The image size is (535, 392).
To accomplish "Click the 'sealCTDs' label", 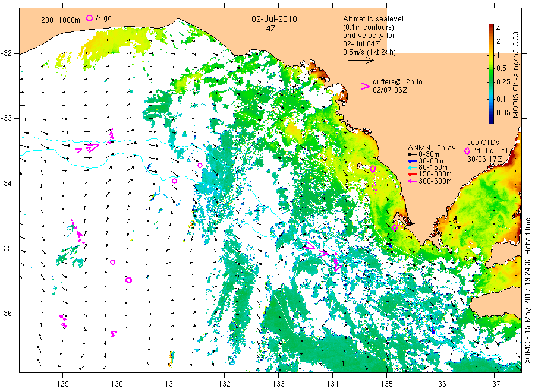I will (x=483, y=143).
